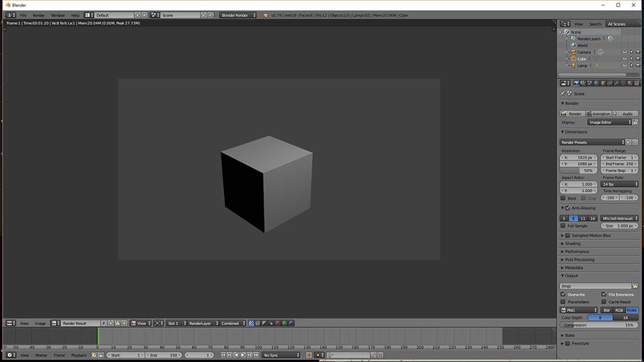The height and width of the screenshot is (362, 644).
Task: Open the Window menu
Action: coord(58,15)
